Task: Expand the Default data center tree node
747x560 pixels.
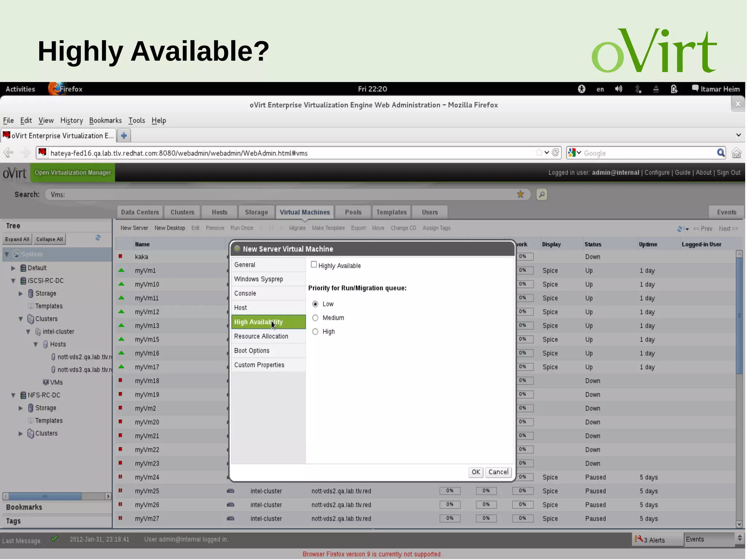Action: pyautogui.click(x=13, y=268)
